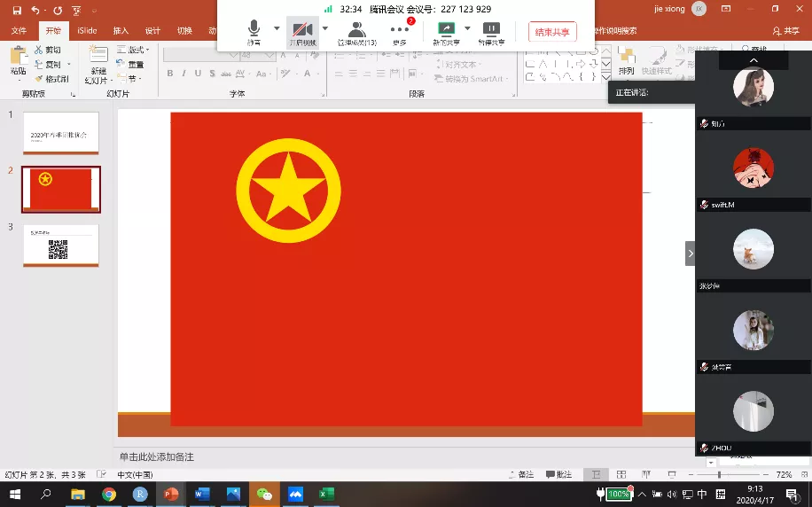Open the manage members panel

(x=356, y=32)
